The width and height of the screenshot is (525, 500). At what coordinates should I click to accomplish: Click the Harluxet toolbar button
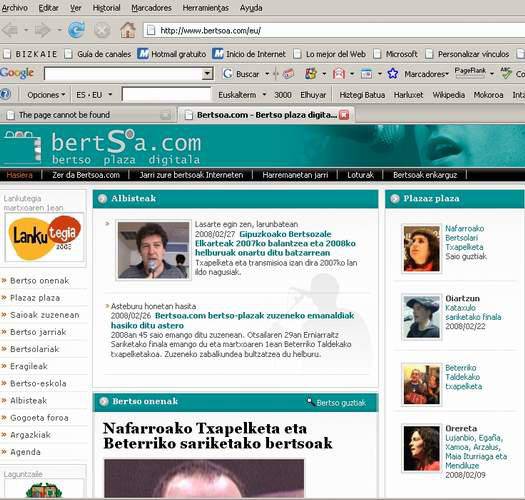coord(408,95)
